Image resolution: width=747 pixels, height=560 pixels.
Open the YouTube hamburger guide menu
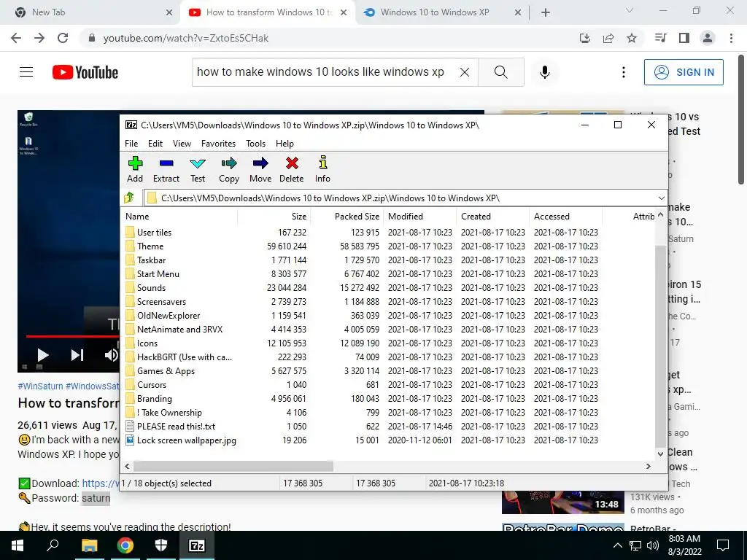click(x=26, y=72)
